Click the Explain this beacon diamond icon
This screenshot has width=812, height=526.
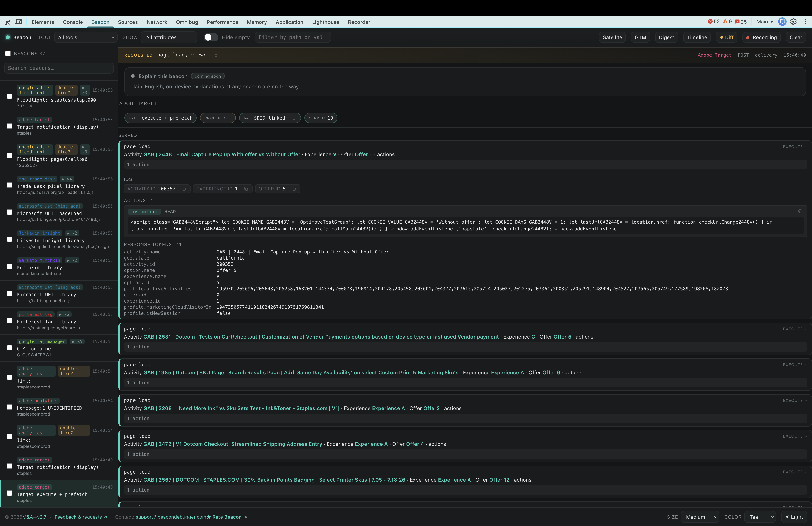click(x=133, y=76)
